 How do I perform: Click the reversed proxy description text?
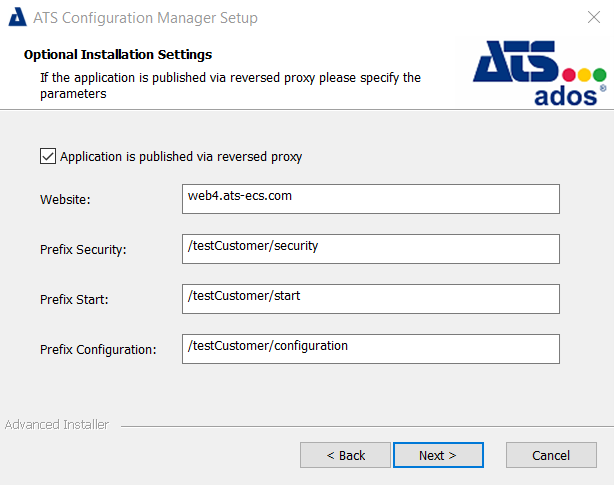point(230,85)
